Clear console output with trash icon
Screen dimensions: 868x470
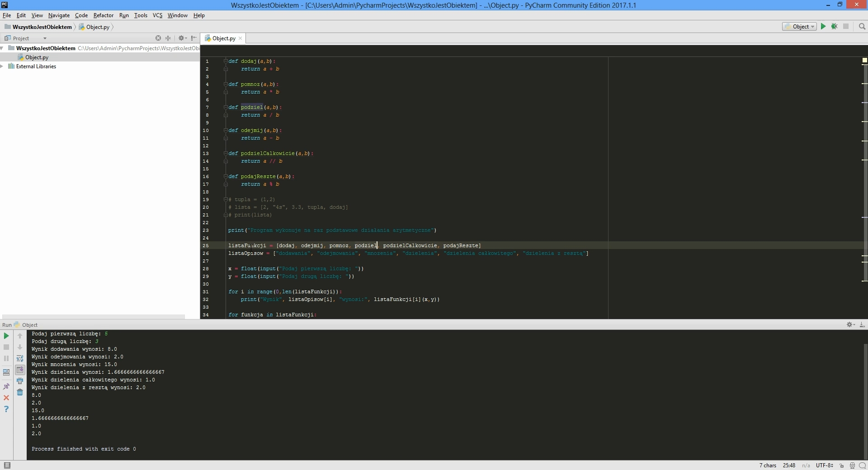pyautogui.click(x=20, y=392)
